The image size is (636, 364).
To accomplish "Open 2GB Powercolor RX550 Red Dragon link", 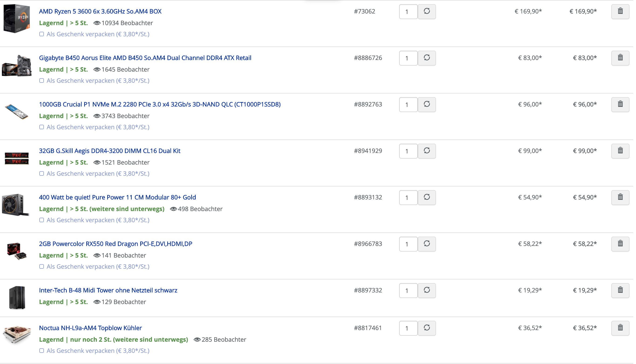I will point(116,244).
